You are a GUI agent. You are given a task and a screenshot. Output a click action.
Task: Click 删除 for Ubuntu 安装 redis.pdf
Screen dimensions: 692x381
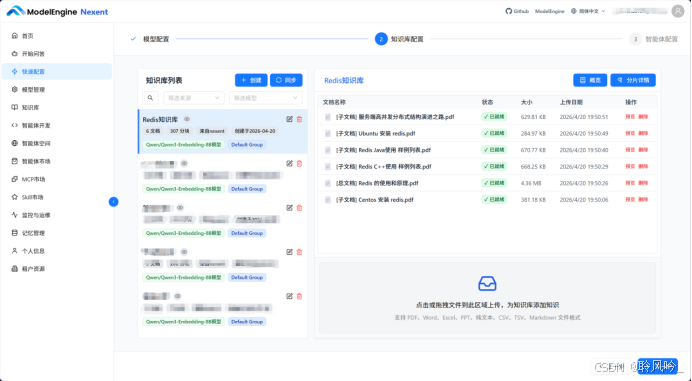643,133
